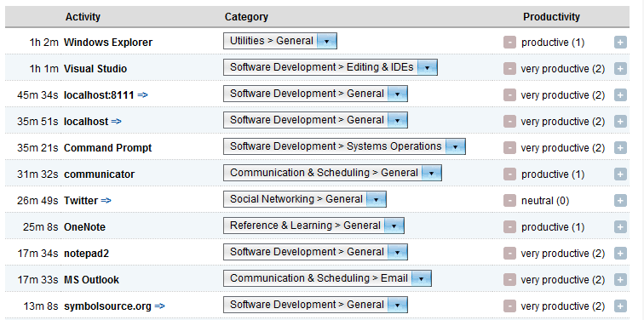Click the Activity column header
This screenshot has height=320, width=644.
tap(83, 17)
